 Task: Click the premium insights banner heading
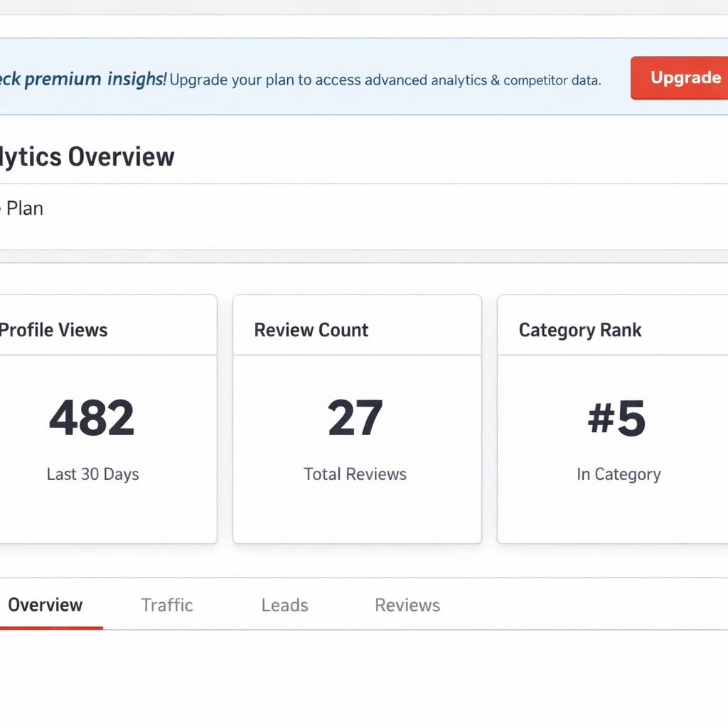click(82, 79)
